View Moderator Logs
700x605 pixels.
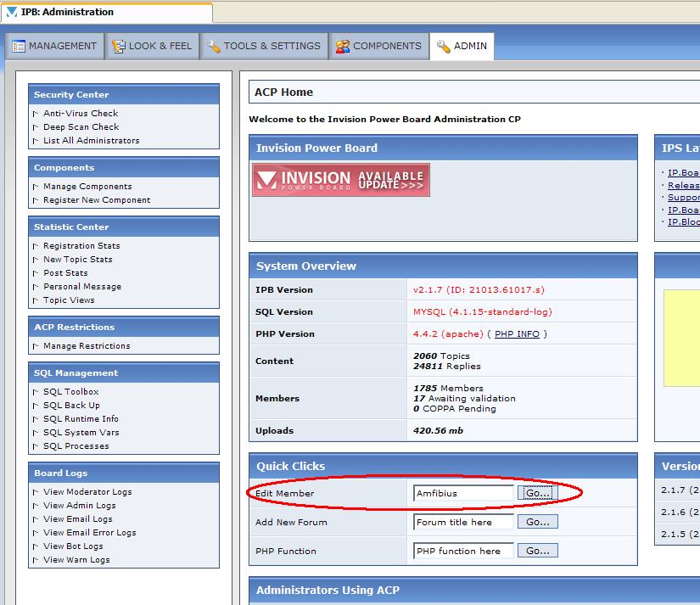[x=87, y=492]
